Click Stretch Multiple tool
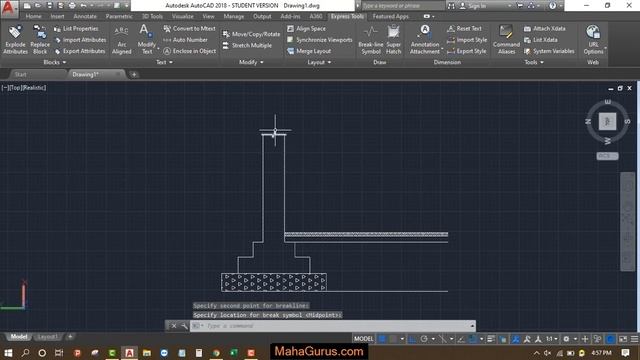The width and height of the screenshot is (640, 360). (247, 45)
